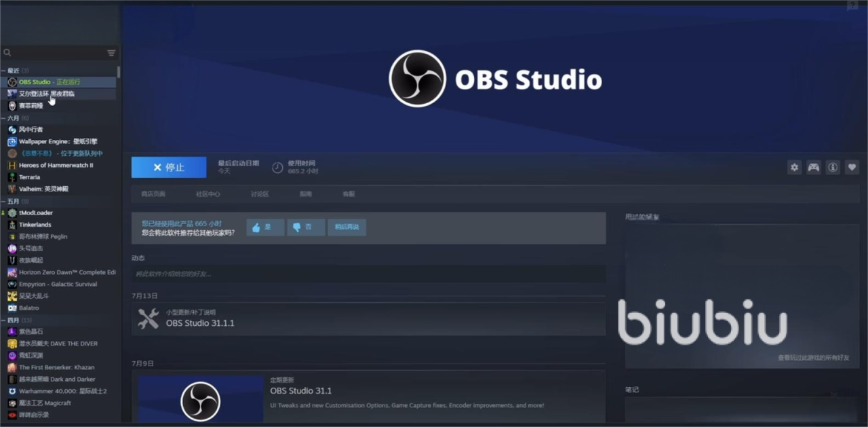Collapse the 四月 library group
Viewport: 868px width, 427px height.
tap(3, 320)
